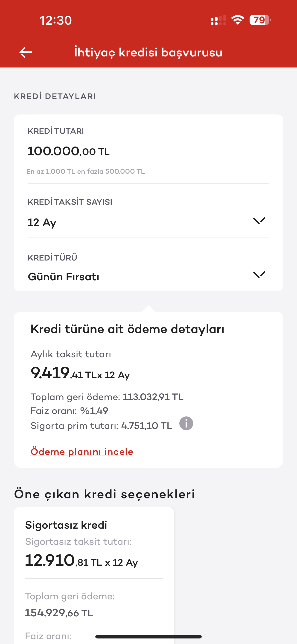The height and width of the screenshot is (644, 297).
Task: Tap the Sigorta prim tutarı 4.751,10 TL text
Action: click(x=101, y=425)
